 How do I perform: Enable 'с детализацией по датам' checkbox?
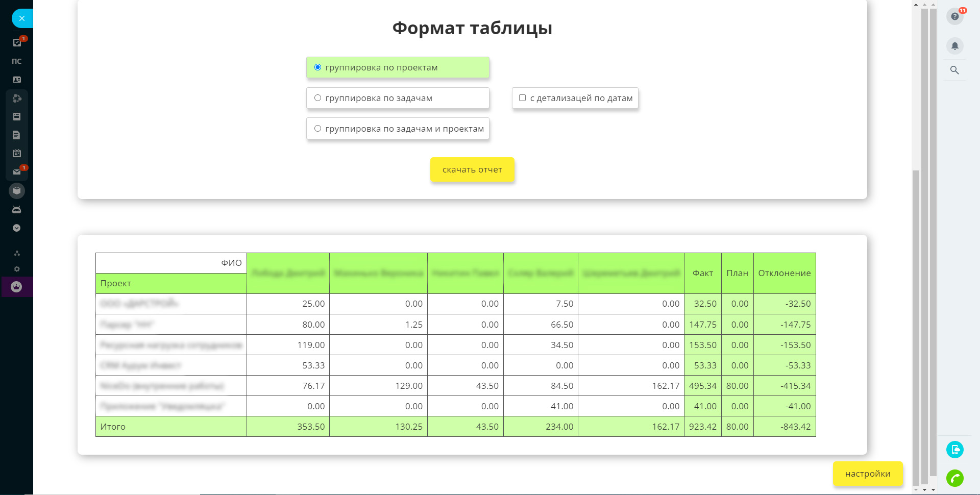522,98
